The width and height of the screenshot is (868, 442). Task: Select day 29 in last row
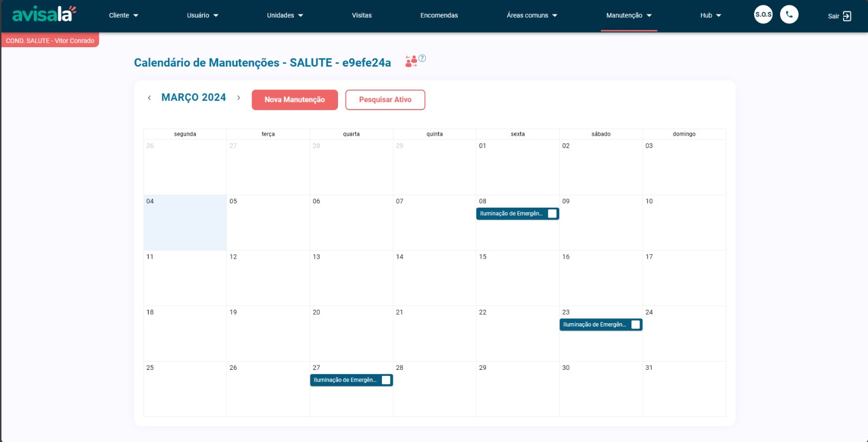coord(518,389)
